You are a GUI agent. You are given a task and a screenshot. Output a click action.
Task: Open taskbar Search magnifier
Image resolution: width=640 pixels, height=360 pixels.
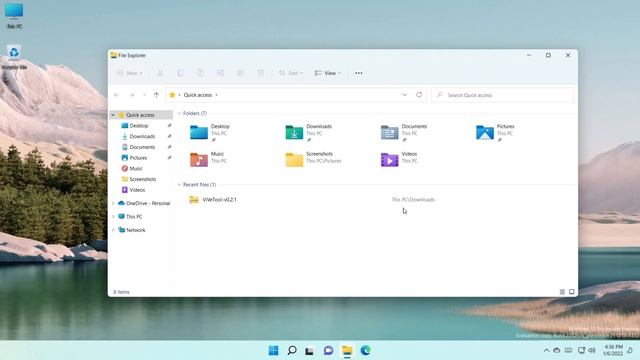pyautogui.click(x=292, y=350)
